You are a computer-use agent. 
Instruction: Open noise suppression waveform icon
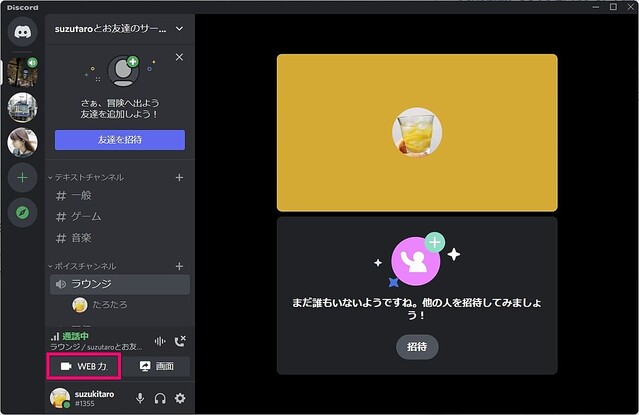pyautogui.click(x=159, y=341)
